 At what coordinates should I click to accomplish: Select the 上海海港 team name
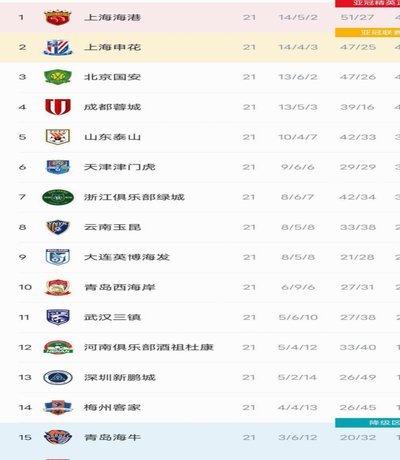(112, 17)
